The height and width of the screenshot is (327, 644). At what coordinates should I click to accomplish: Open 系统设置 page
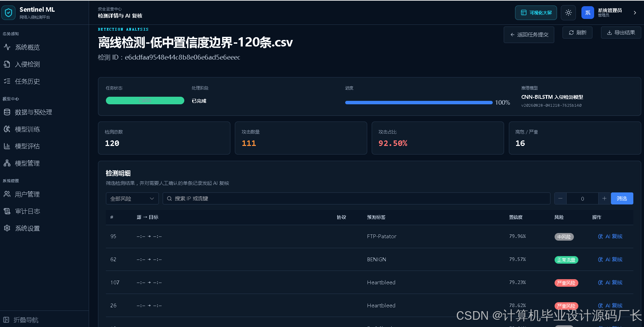(x=28, y=229)
